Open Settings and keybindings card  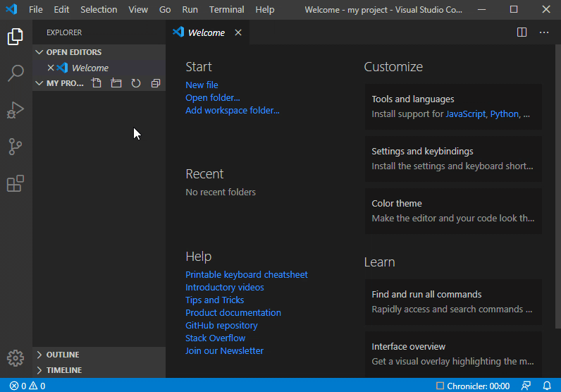coord(453,159)
